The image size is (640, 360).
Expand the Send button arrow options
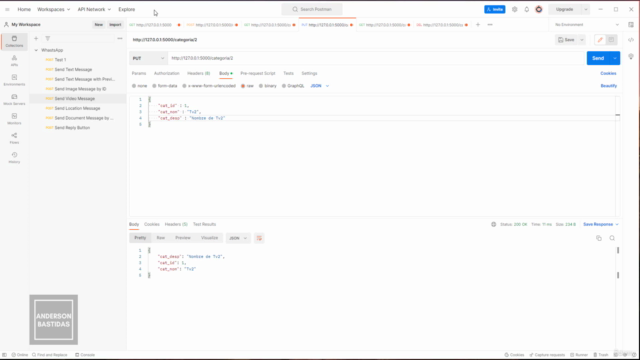(615, 58)
